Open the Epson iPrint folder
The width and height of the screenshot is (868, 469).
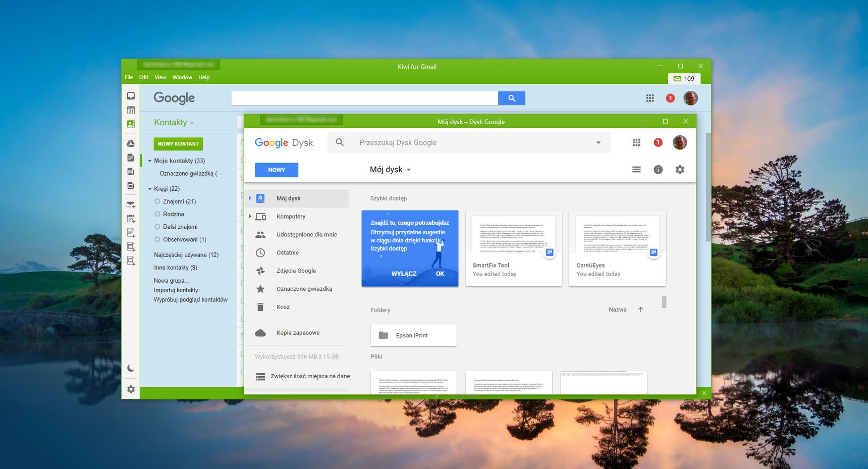click(414, 335)
